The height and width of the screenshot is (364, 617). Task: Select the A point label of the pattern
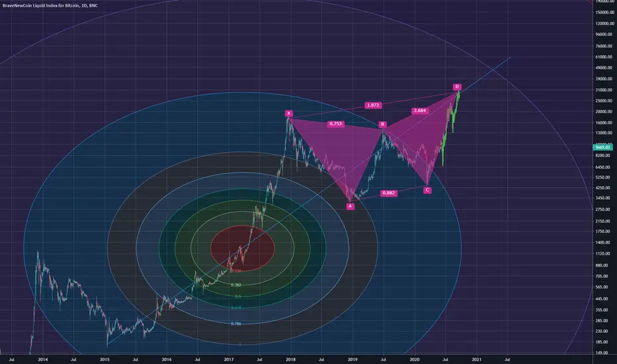coord(350,206)
